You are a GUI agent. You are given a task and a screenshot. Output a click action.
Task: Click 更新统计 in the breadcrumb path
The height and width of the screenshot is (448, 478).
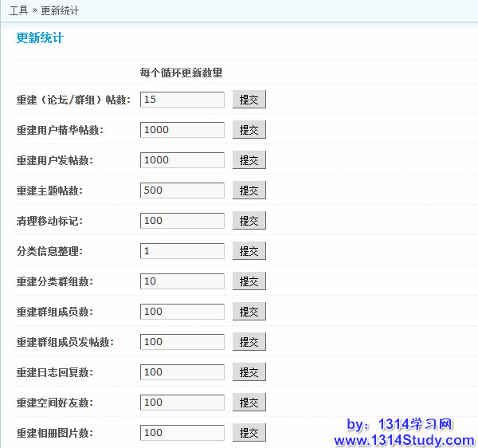point(60,11)
